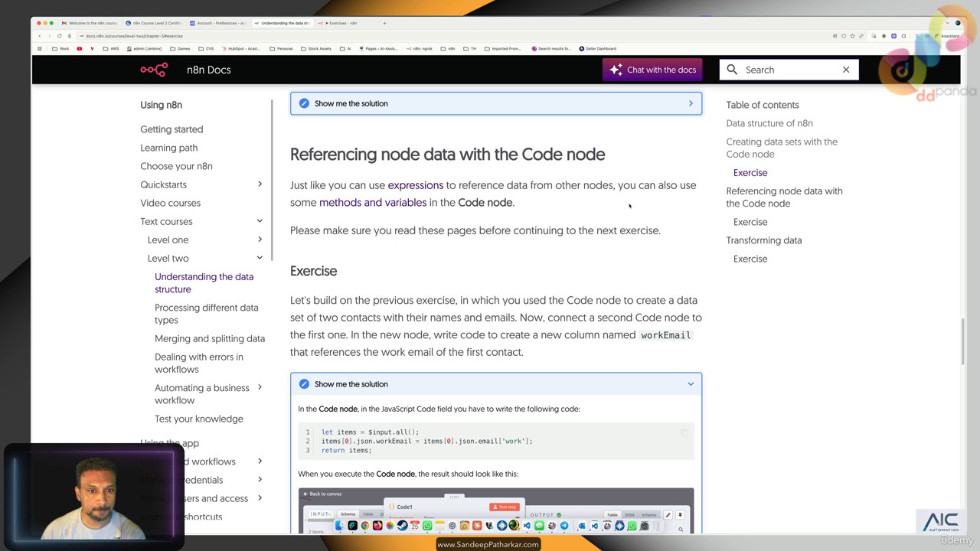Collapse the Text courses section chevron
Screen dimensions: 980x551
point(260,221)
